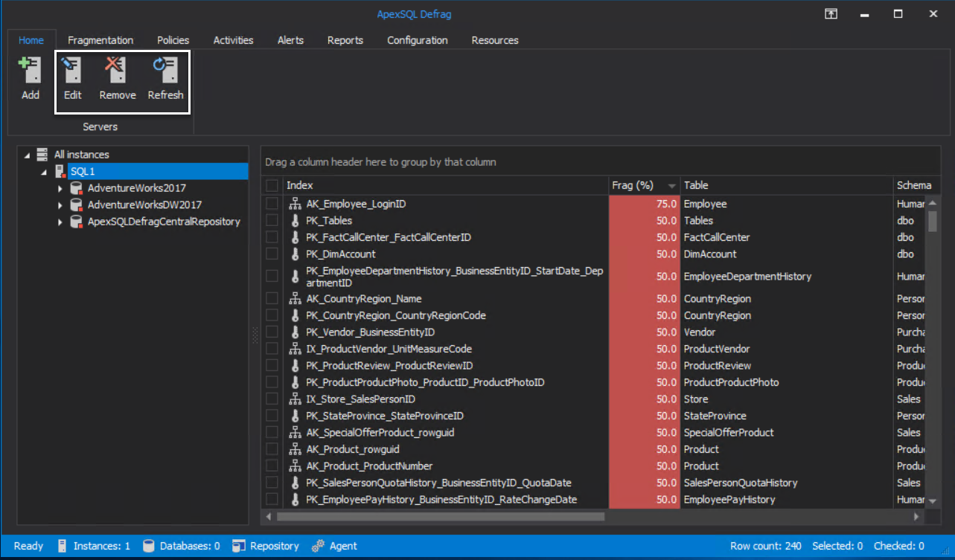Switch to the Fragmentation tab
955x560 pixels.
[100, 40]
